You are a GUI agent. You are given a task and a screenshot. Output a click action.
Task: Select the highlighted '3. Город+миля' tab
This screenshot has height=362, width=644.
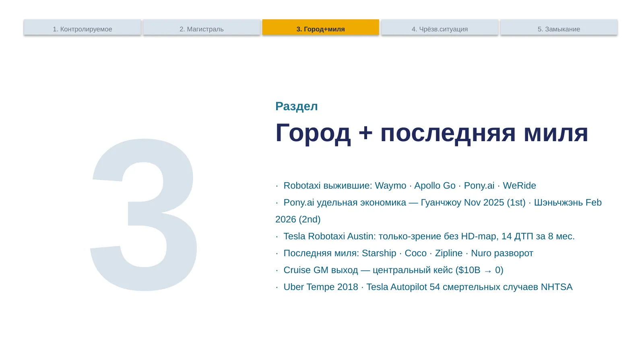pyautogui.click(x=320, y=27)
